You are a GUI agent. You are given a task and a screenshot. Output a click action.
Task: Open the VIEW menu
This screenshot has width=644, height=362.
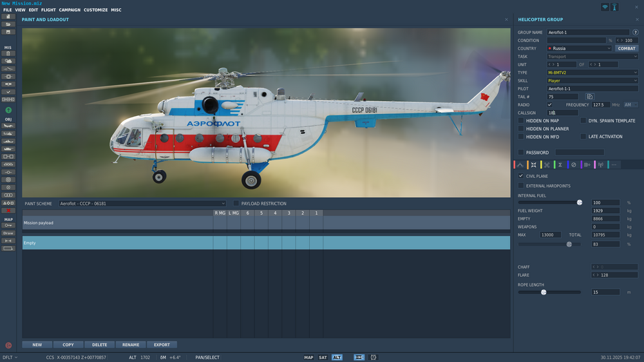click(20, 10)
